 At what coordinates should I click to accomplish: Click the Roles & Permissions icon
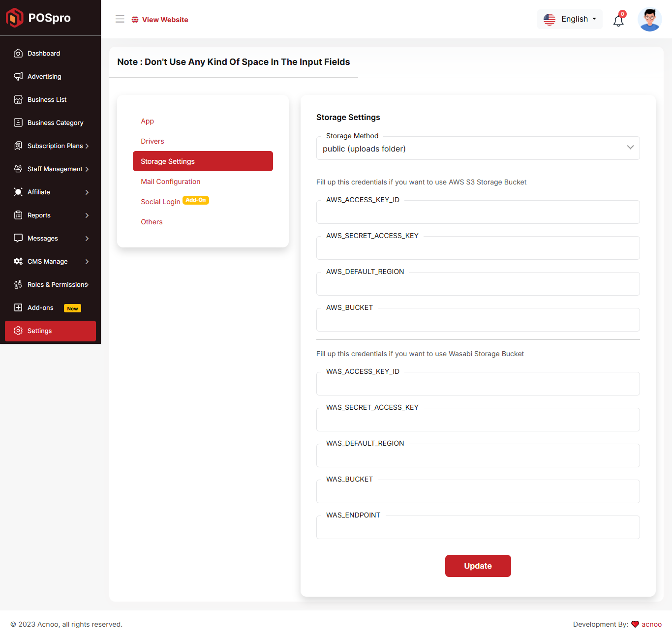click(18, 284)
